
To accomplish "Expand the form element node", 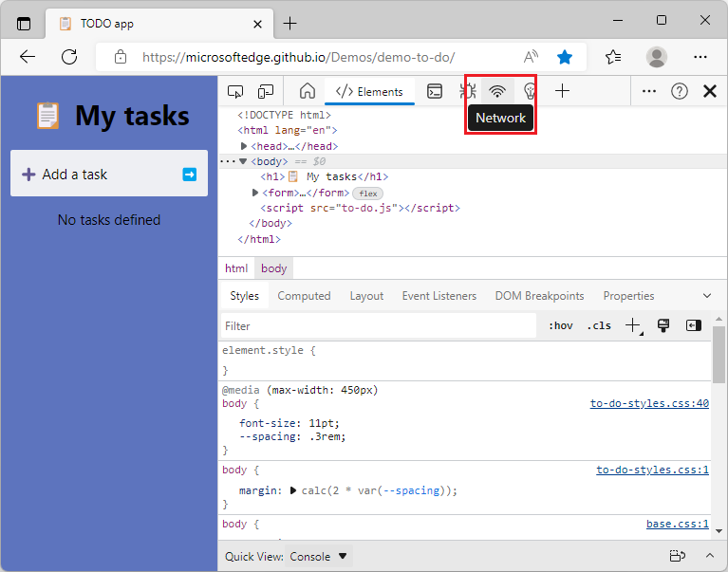I will click(255, 193).
